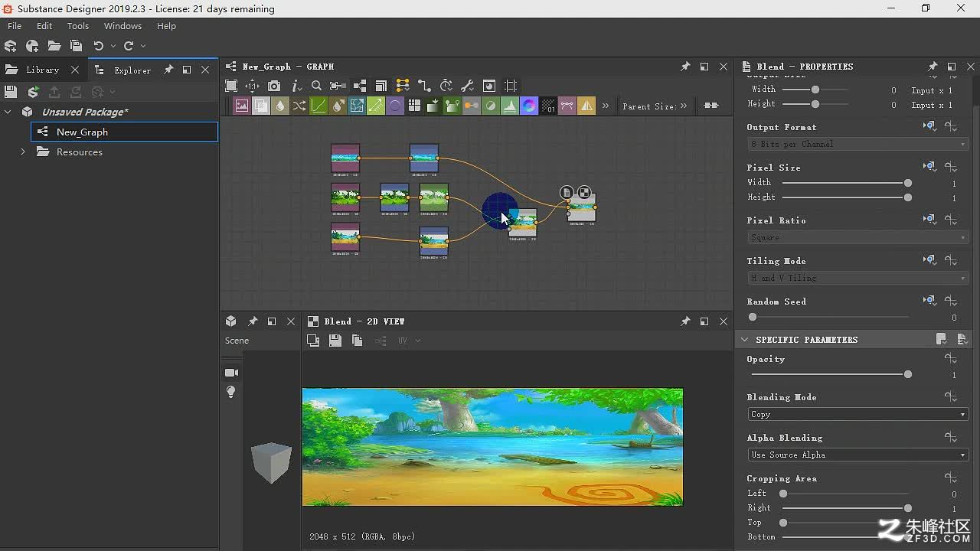Select the final Blend node thumbnail in graph
The image size is (980, 551).
(x=581, y=207)
